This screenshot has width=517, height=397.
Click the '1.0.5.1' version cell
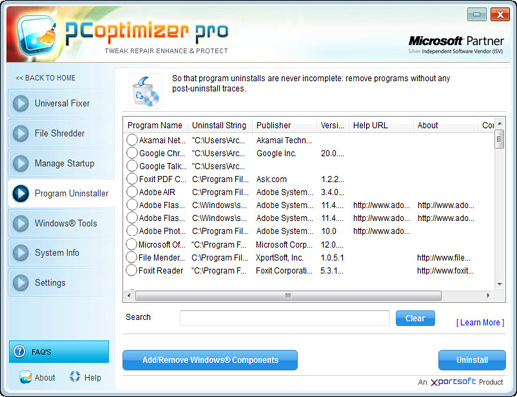point(332,258)
